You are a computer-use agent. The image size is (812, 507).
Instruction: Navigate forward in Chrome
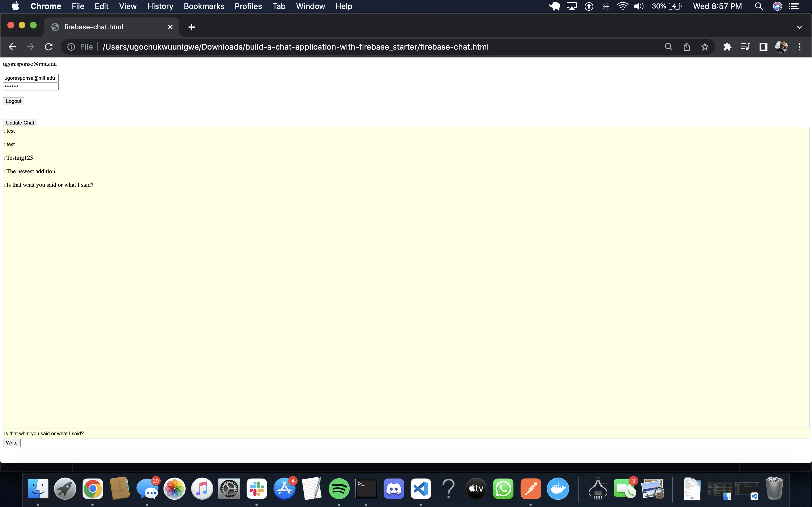(30, 46)
